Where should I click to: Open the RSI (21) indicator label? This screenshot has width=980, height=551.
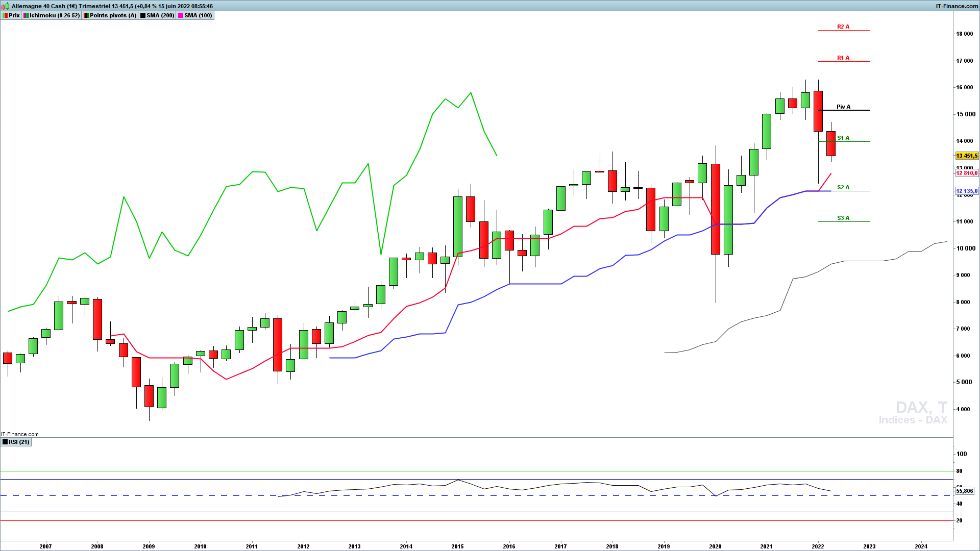click(16, 442)
